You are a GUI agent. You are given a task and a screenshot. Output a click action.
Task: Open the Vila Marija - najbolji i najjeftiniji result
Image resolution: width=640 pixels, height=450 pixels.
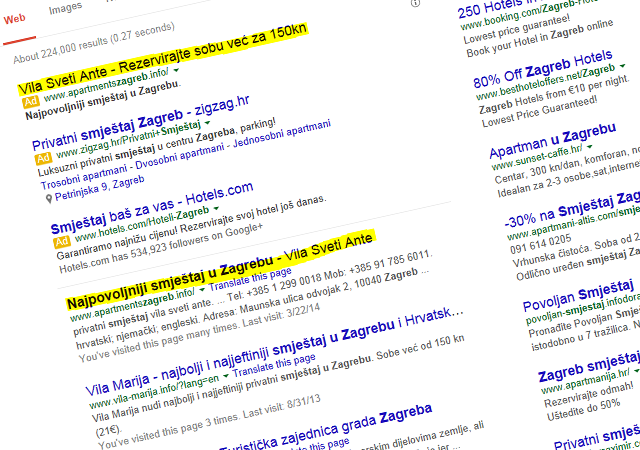click(274, 351)
